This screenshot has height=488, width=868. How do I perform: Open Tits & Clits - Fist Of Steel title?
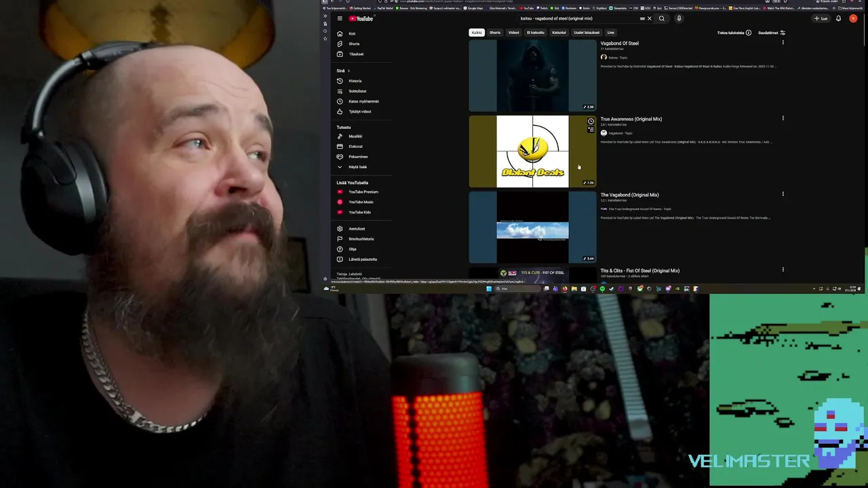coord(639,271)
